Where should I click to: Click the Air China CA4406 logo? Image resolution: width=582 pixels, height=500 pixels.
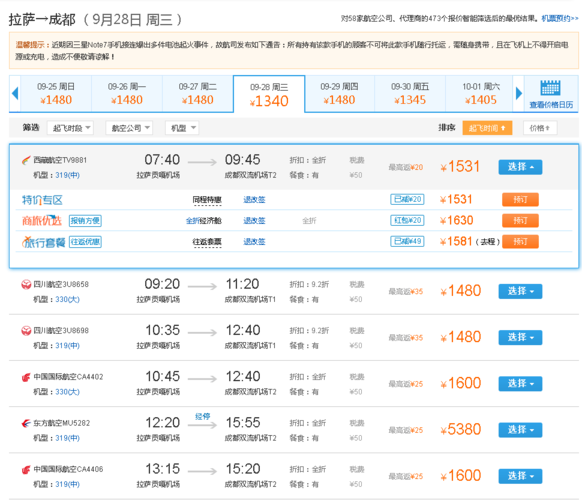[x=26, y=469]
